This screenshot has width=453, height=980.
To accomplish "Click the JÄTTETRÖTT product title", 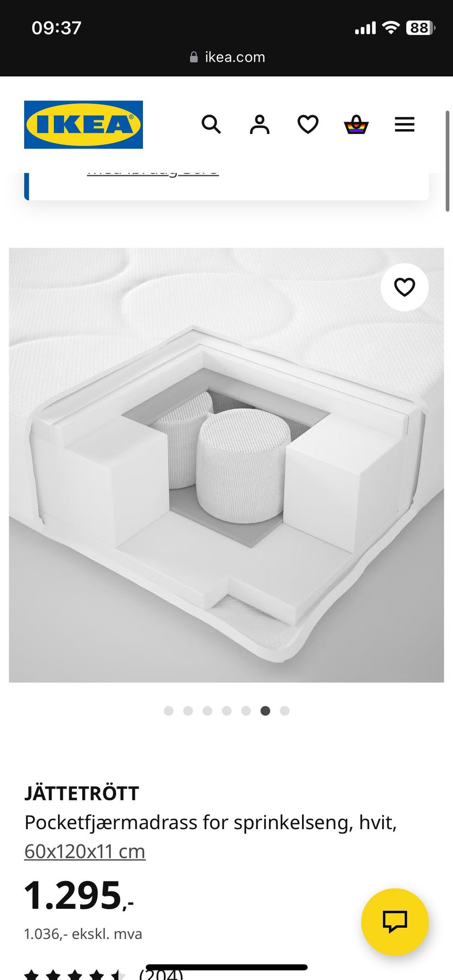I will pyautogui.click(x=82, y=793).
